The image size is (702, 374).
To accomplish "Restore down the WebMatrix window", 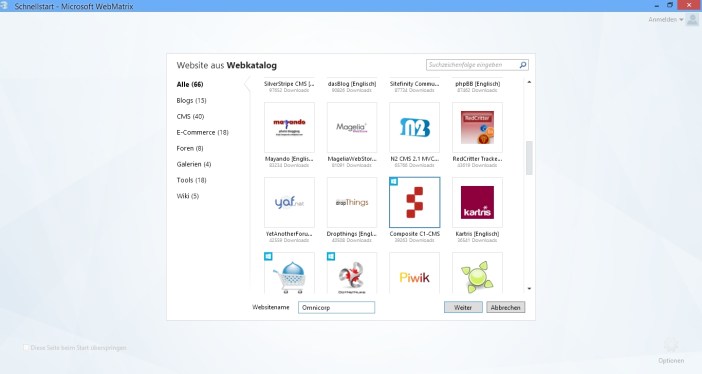I will coord(670,5).
